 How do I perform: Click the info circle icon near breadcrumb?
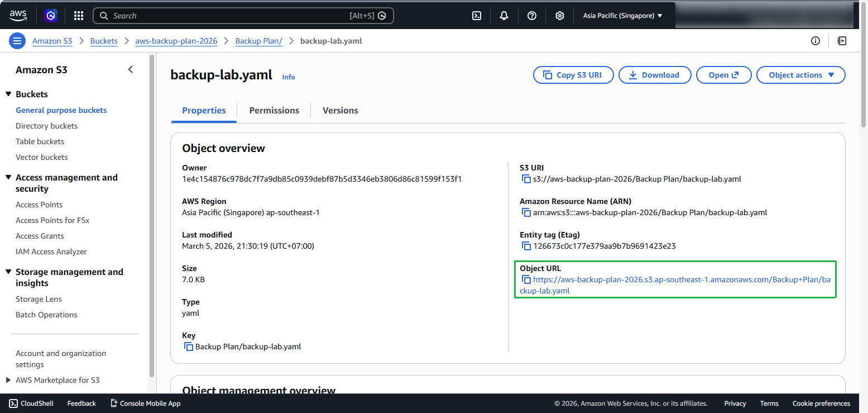click(x=816, y=41)
